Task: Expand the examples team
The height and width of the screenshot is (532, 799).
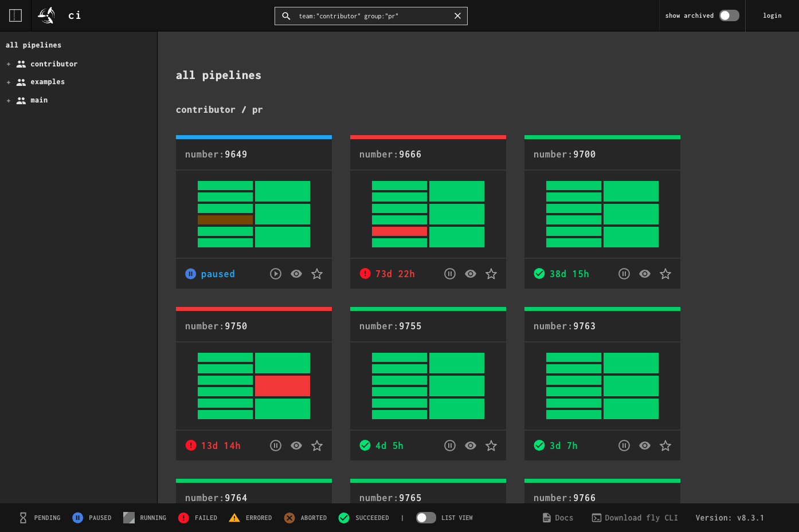Action: click(9, 82)
